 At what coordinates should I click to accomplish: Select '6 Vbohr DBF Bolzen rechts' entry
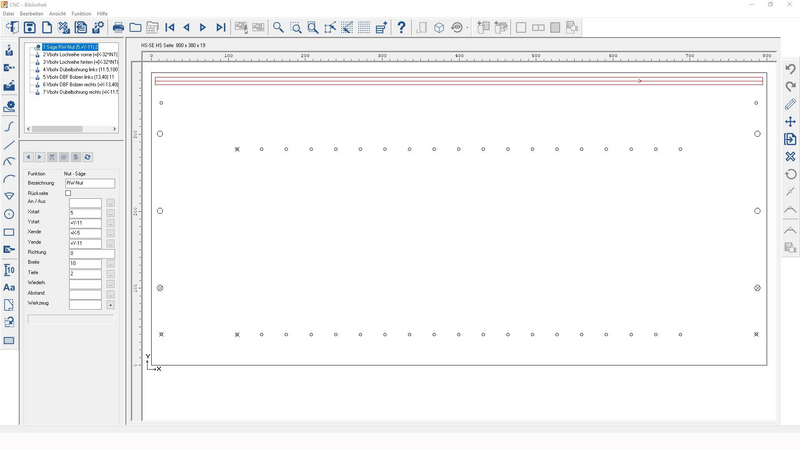(x=80, y=85)
